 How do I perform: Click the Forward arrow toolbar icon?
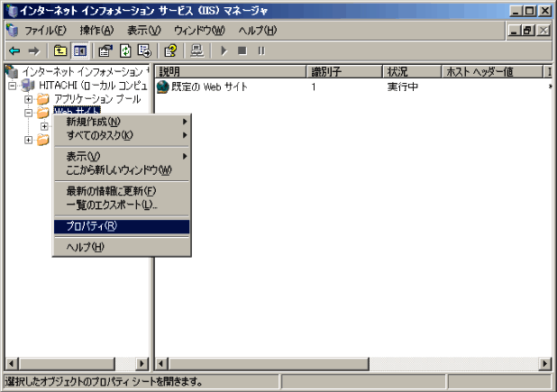(x=34, y=51)
